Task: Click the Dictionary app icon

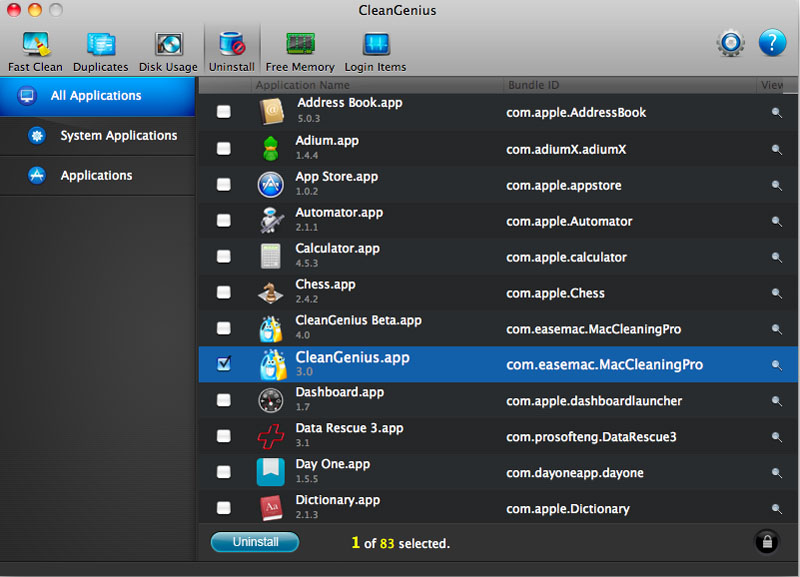Action: coord(271,508)
